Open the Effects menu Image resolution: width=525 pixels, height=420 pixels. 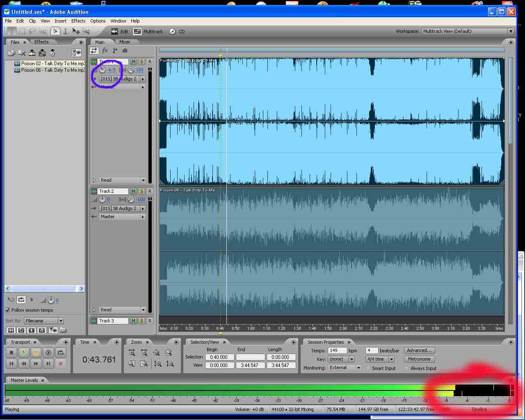pyautogui.click(x=78, y=21)
